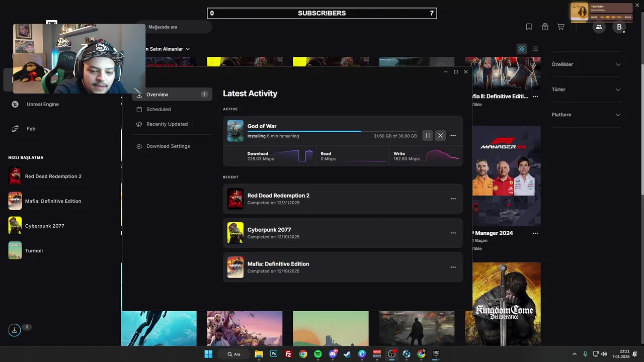This screenshot has width=644, height=362.
Task: Switch library to list view
Action: click(535, 49)
